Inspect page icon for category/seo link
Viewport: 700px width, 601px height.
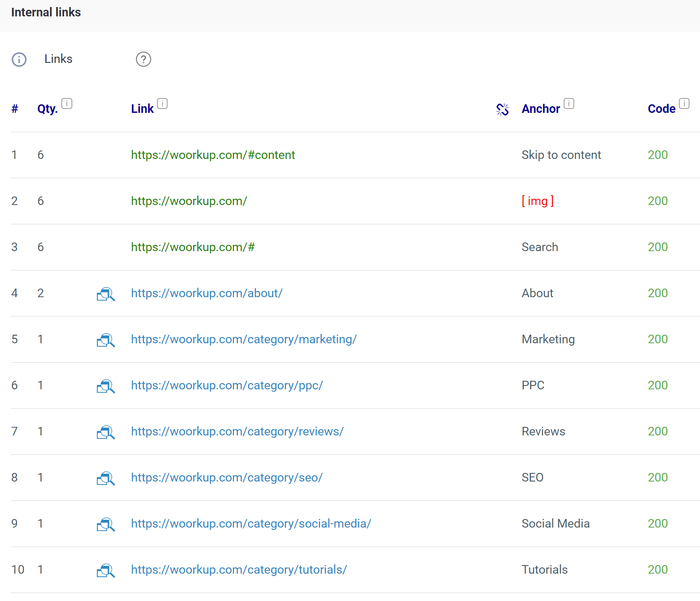(x=106, y=478)
